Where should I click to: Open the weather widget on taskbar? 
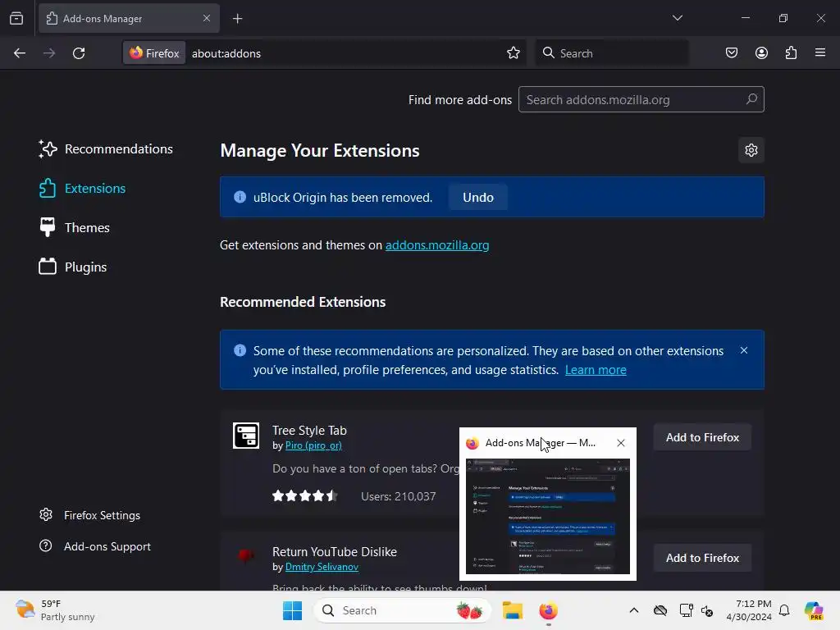point(55,610)
